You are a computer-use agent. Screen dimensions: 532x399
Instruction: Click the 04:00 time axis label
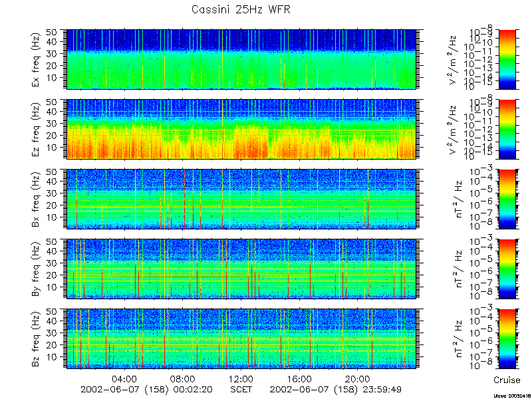point(124,378)
